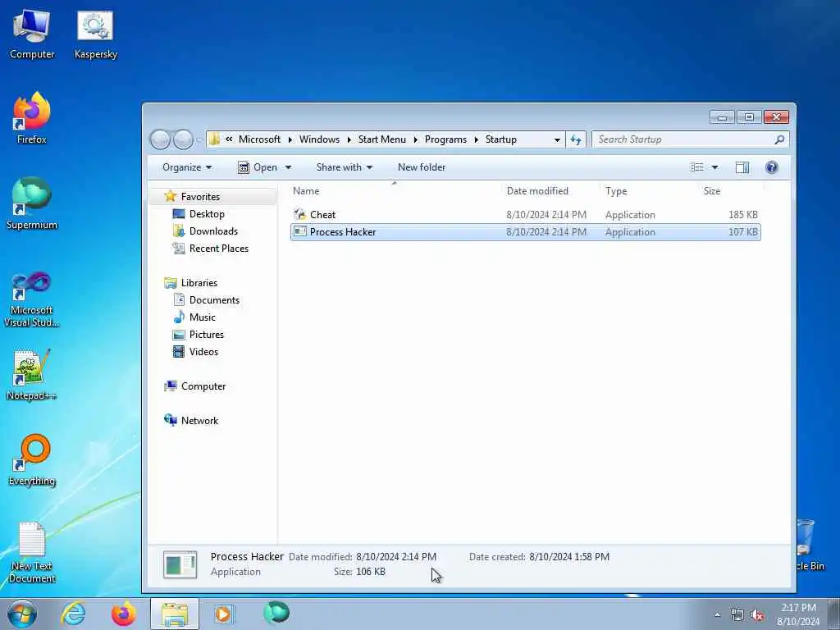Open Explorer help button
The width and height of the screenshot is (840, 630).
(x=771, y=167)
